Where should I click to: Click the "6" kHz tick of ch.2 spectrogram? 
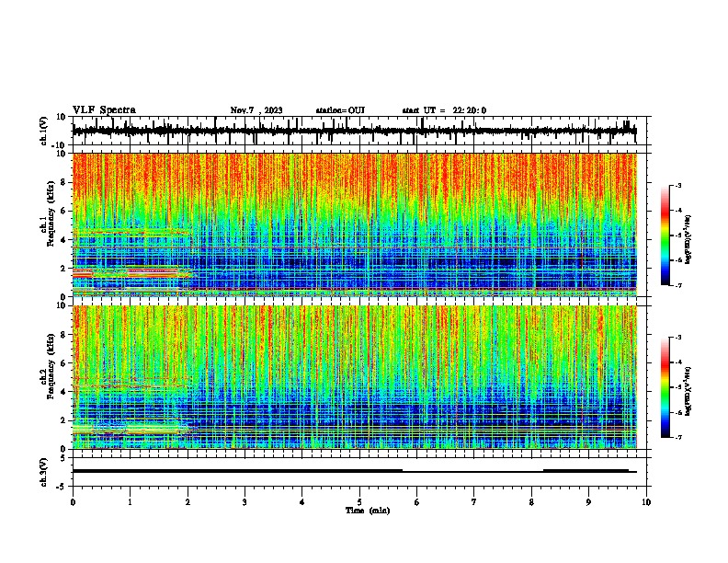tap(64, 362)
